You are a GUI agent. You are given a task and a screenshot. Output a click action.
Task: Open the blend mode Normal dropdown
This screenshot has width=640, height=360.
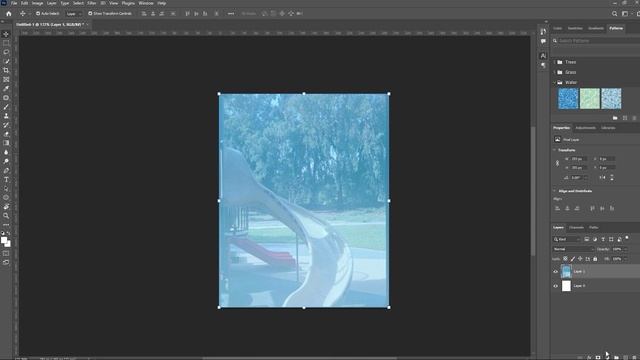pos(573,249)
